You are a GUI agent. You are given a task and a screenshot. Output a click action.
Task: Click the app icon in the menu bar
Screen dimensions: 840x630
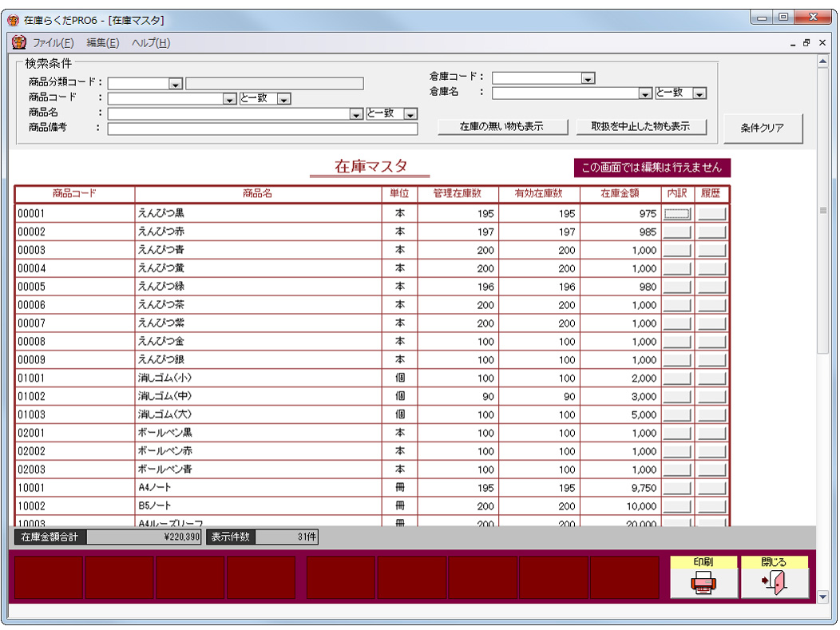pos(19,42)
